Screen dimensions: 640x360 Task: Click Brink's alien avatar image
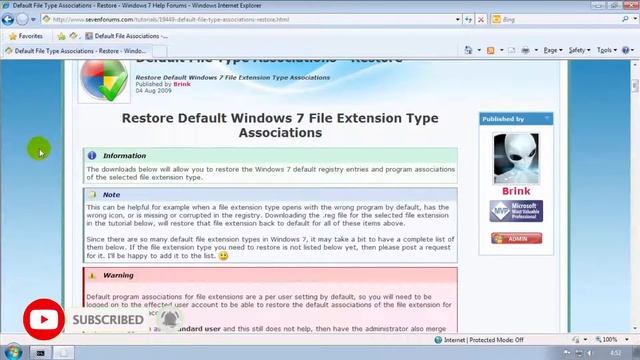click(516, 158)
